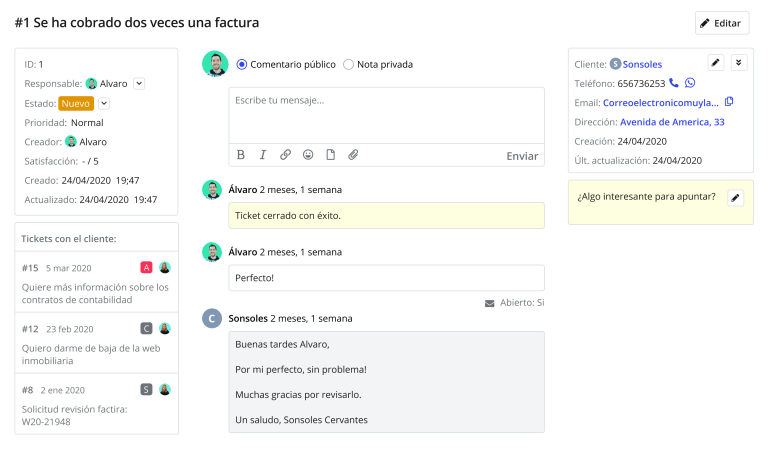Viewport: 768px width, 455px height.
Task: Attach a file with the paperclip icon
Action: [353, 155]
